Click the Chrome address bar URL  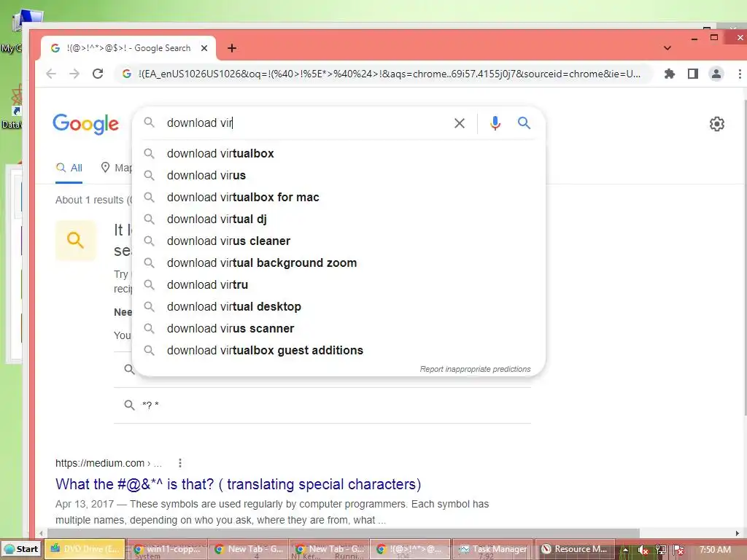pos(390,74)
